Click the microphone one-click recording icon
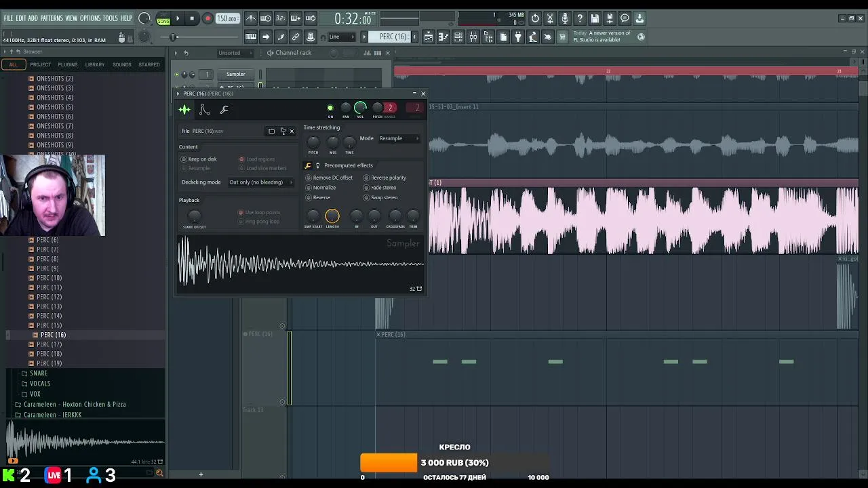868x488 pixels. pos(565,18)
